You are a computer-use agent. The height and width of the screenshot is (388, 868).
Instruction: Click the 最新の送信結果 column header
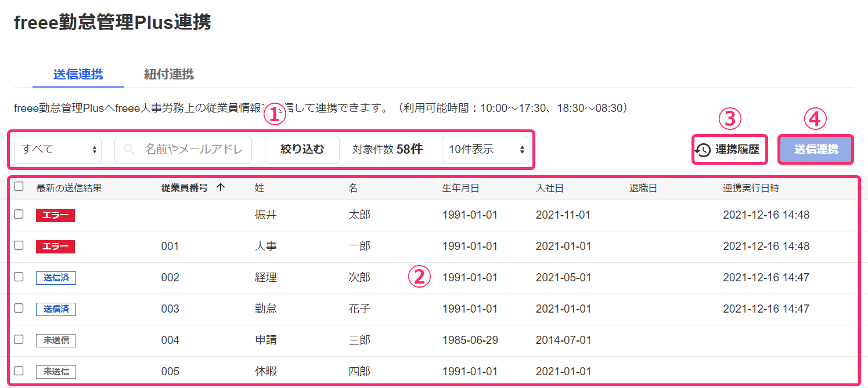69,188
